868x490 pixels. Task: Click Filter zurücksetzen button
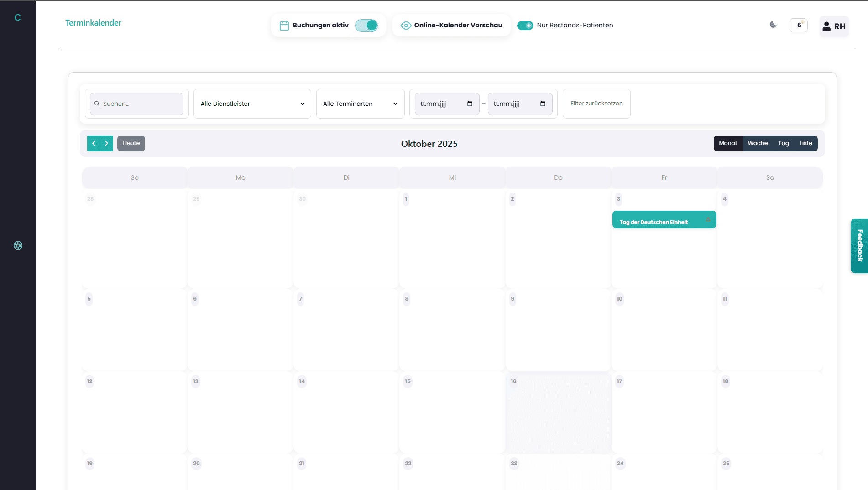[596, 104]
